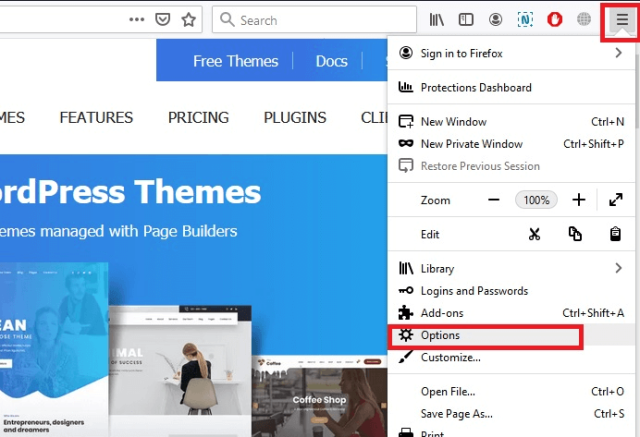Expand Library submenu chevron

(618, 268)
